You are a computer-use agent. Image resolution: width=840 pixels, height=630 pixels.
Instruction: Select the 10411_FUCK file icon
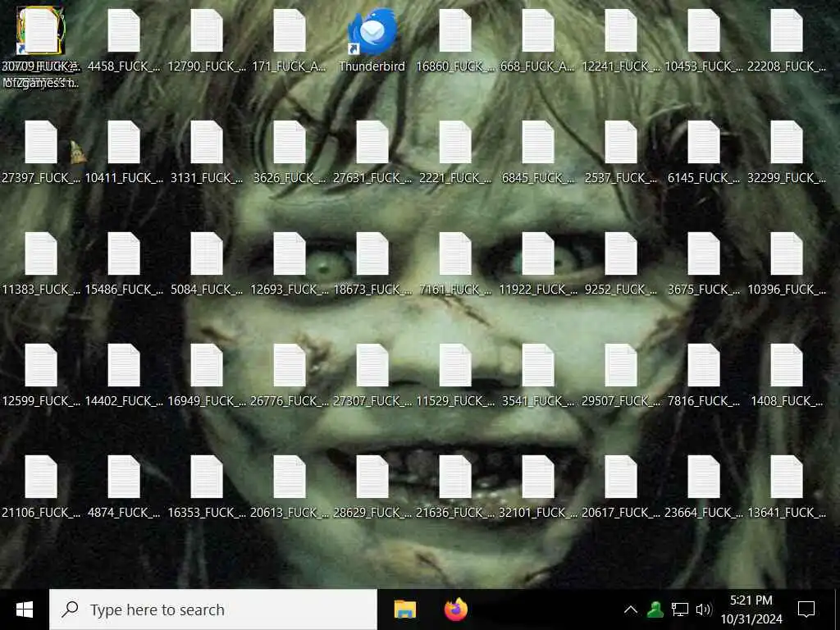tap(124, 143)
